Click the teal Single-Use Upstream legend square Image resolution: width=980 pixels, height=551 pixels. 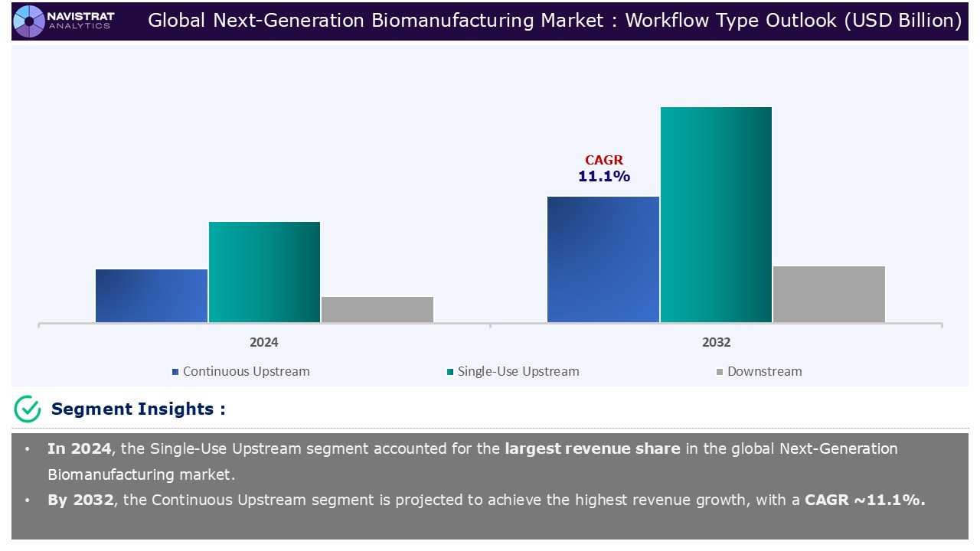coord(450,372)
